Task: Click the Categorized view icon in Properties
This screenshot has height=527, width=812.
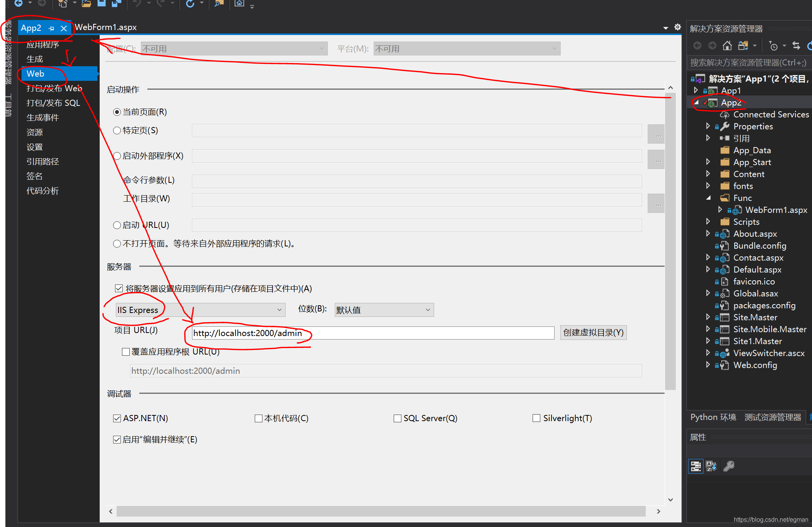Action: [696, 466]
